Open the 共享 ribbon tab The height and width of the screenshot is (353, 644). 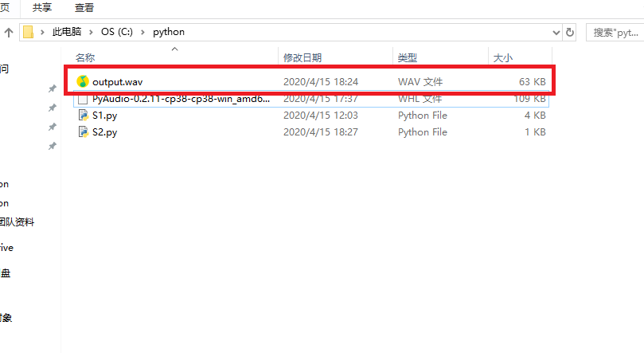point(43,8)
